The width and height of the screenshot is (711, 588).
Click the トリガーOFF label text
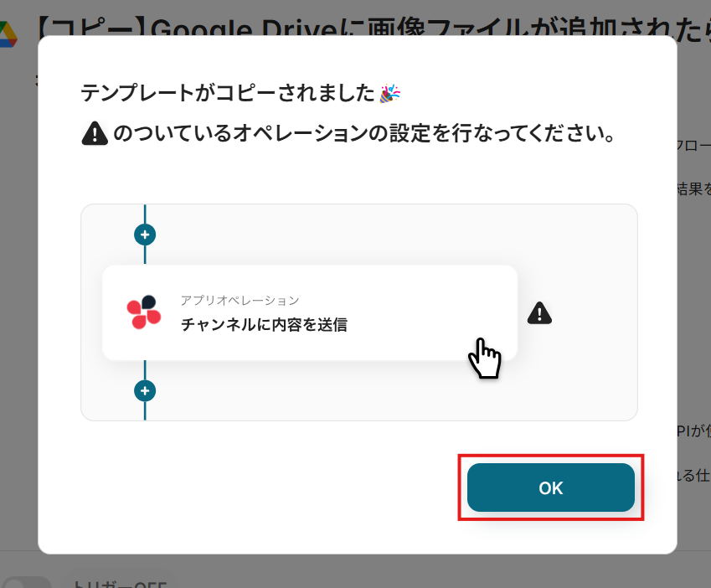(x=120, y=583)
